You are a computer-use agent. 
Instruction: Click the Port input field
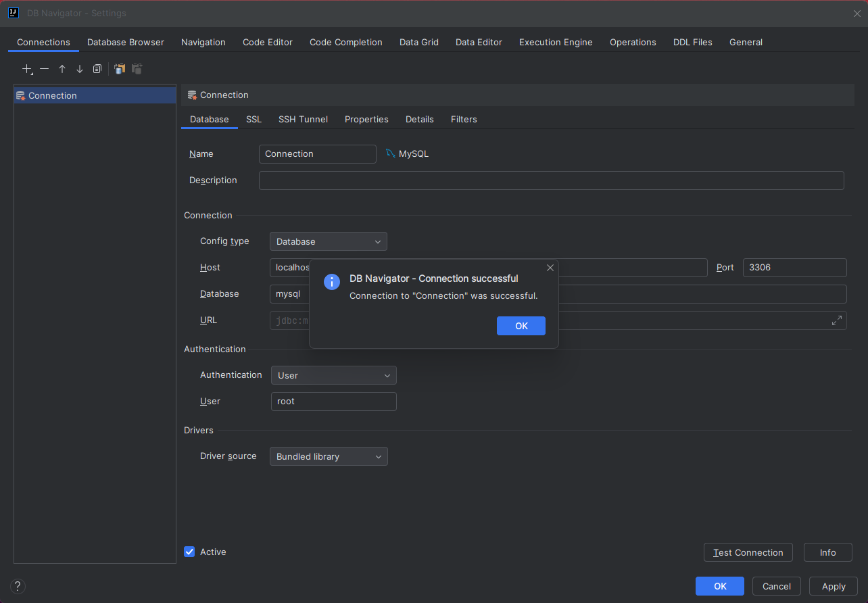coord(794,267)
